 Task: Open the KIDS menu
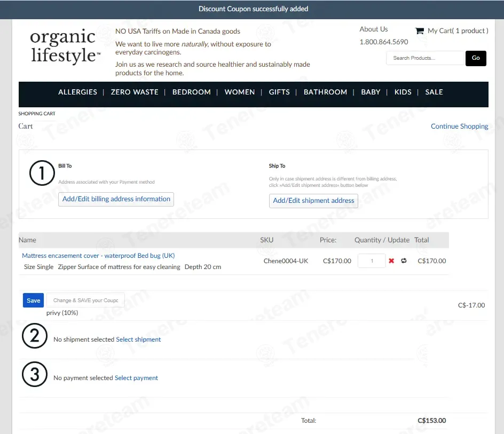403,92
